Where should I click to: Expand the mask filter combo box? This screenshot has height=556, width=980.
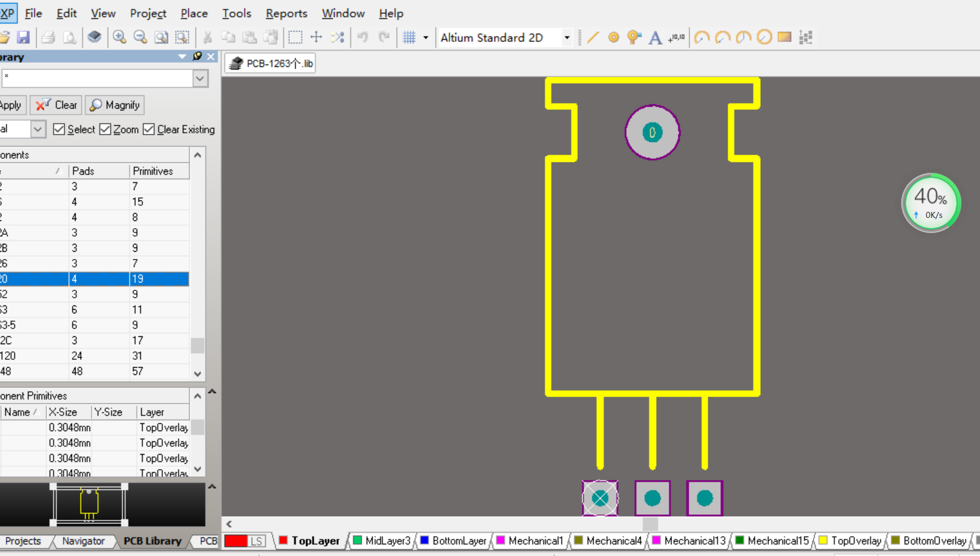(200, 78)
